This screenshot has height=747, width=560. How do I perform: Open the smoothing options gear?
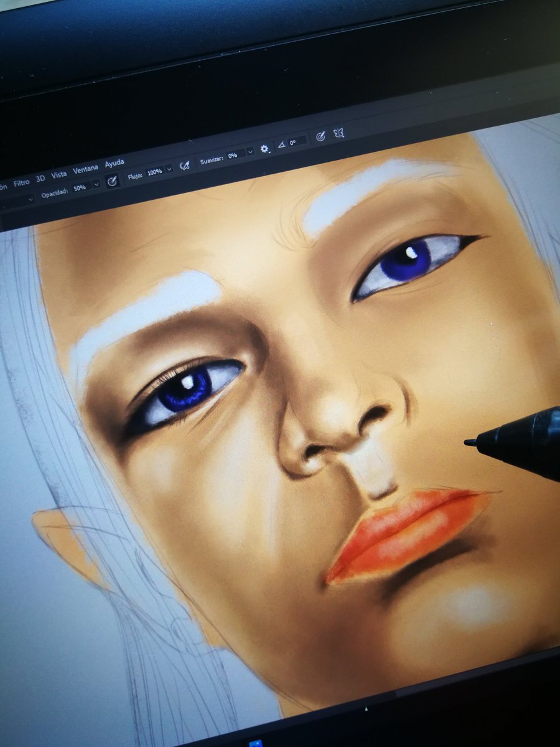click(x=265, y=149)
